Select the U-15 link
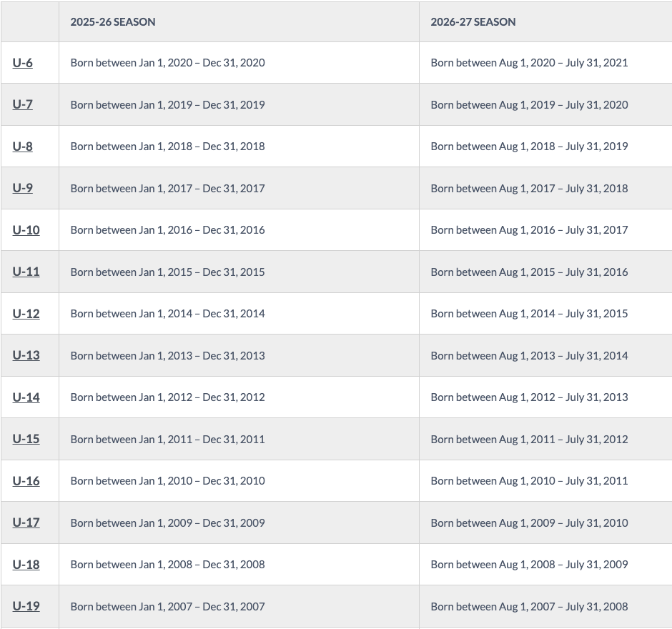The height and width of the screenshot is (629, 672). pos(26,439)
